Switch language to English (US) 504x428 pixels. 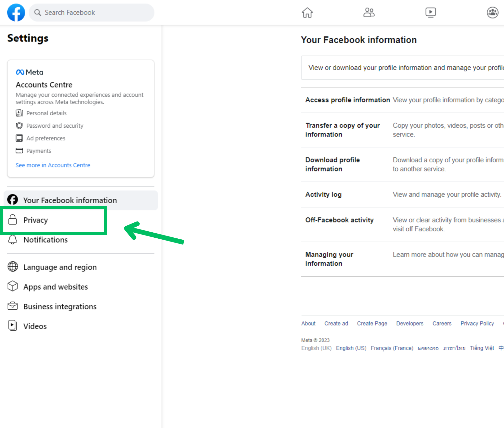coord(351,348)
